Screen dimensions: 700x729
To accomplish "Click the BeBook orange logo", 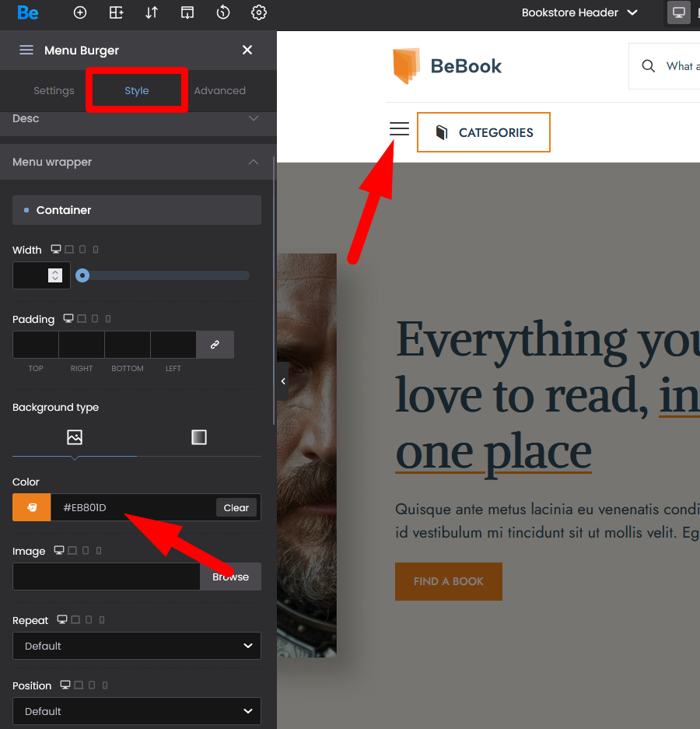I will (406, 66).
